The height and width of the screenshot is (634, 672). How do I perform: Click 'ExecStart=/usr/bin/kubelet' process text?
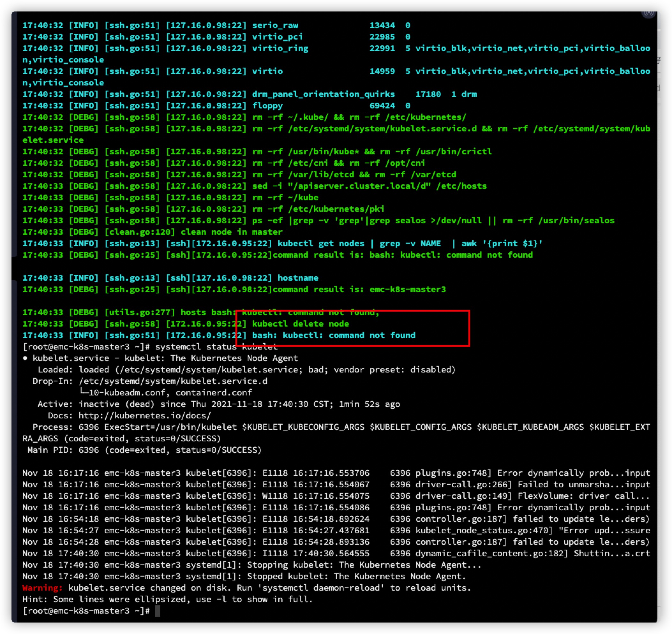[x=170, y=428]
